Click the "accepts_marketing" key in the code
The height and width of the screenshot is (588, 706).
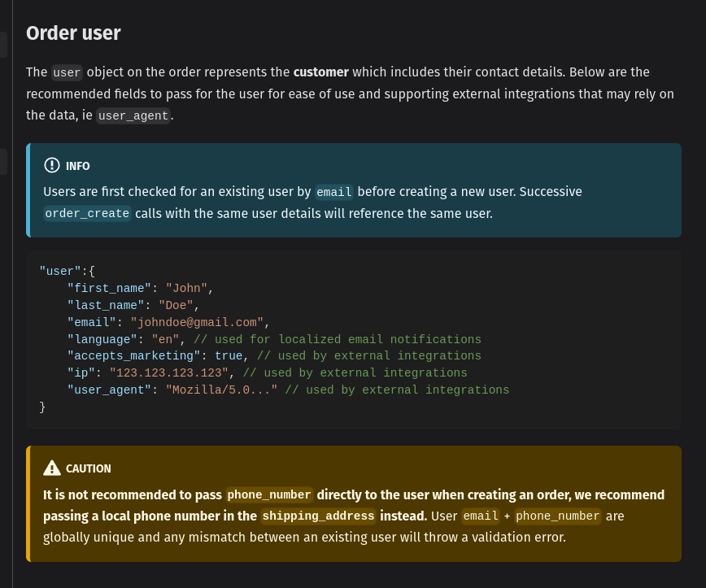pos(133,355)
